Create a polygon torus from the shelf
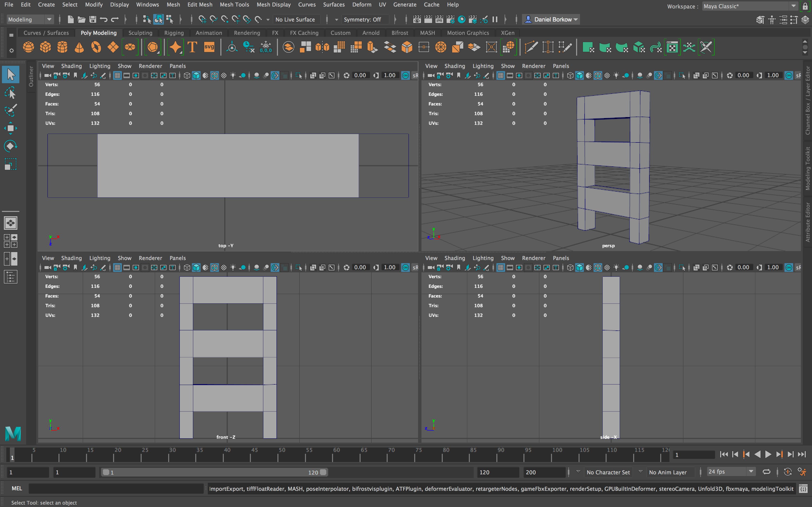Image resolution: width=812 pixels, height=507 pixels. (x=96, y=47)
